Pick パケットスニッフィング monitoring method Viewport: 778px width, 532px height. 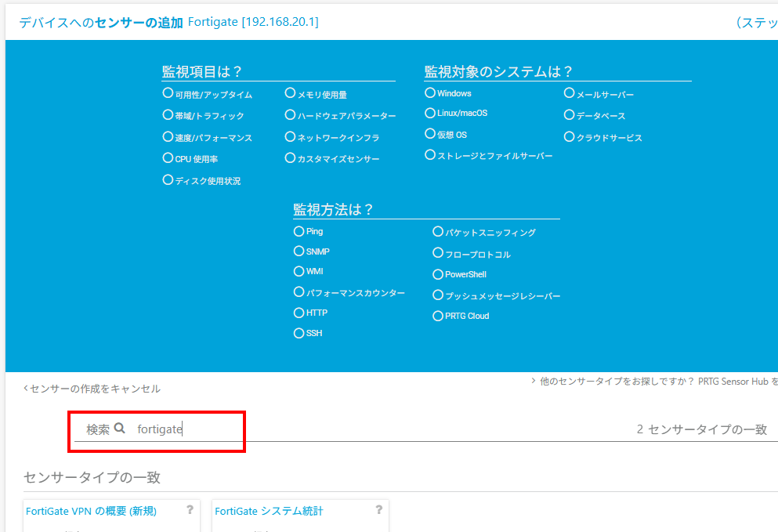pyautogui.click(x=438, y=231)
